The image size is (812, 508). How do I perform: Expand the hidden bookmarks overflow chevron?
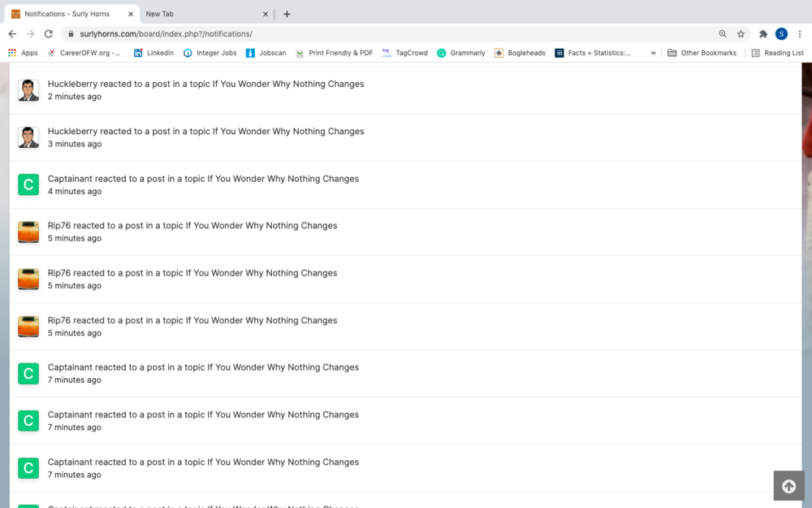(x=653, y=53)
